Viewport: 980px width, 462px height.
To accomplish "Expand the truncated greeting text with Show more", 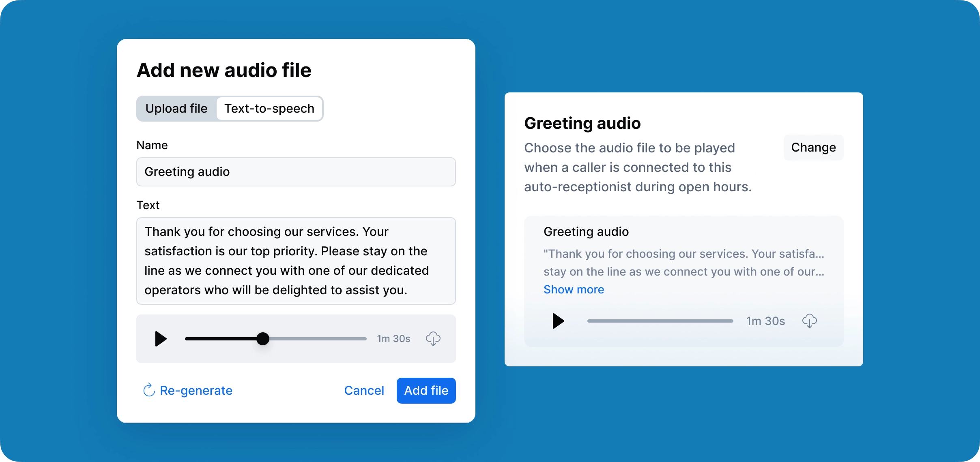I will (574, 289).
